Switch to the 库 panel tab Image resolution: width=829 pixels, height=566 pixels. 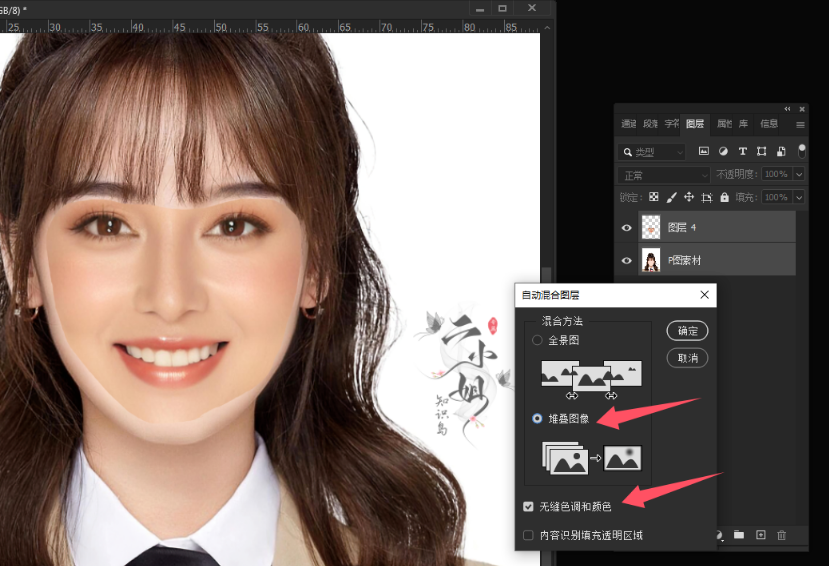pyautogui.click(x=743, y=124)
